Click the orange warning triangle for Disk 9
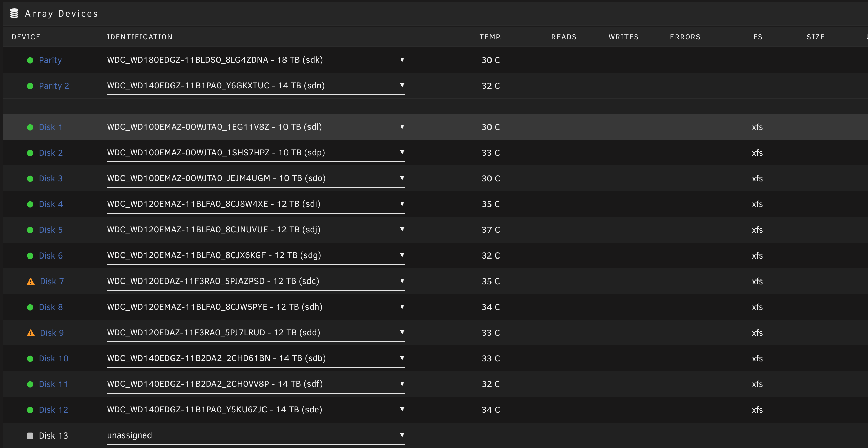The width and height of the screenshot is (868, 448). (31, 333)
